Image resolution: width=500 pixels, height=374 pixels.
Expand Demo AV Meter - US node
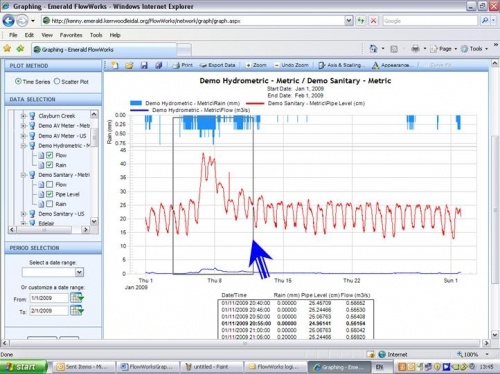(x=23, y=136)
